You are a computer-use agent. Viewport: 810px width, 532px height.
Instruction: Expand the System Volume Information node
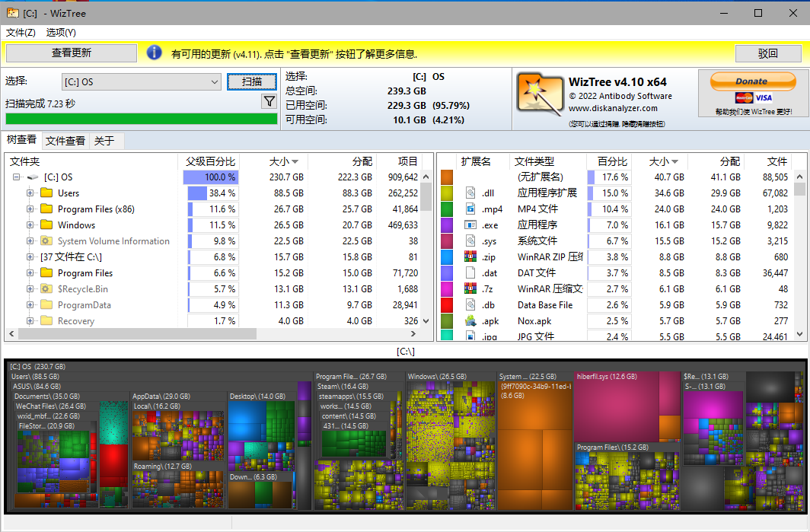[30, 241]
